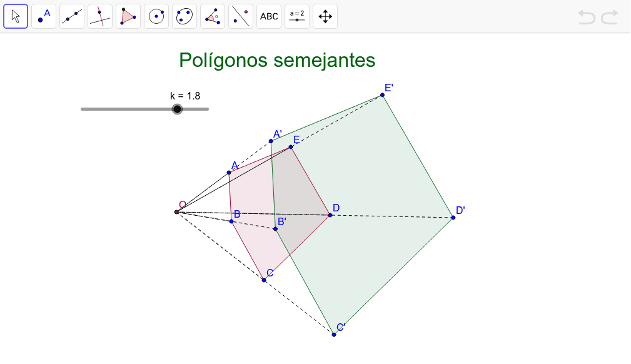Select the center point O
The height and width of the screenshot is (364, 631).
[176, 212]
